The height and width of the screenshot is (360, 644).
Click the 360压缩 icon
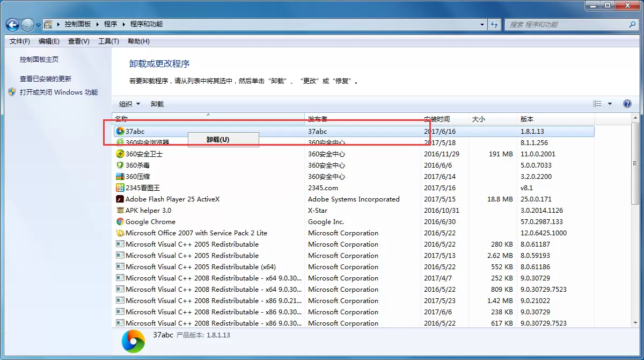(x=120, y=176)
